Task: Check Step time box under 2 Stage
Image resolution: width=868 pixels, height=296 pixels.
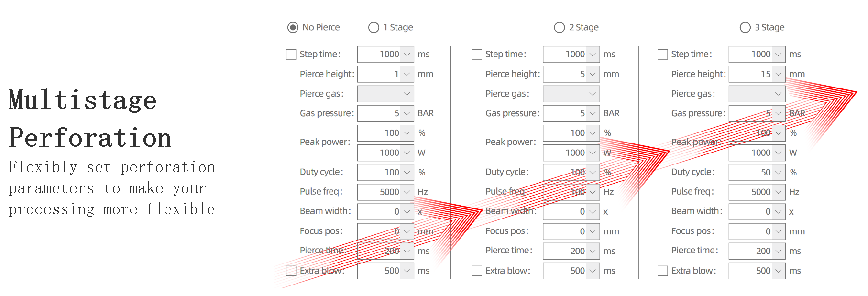Action: click(x=477, y=55)
